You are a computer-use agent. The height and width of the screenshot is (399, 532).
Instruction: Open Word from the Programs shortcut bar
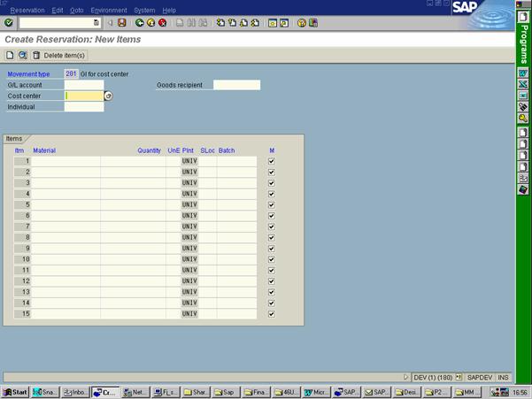pyautogui.click(x=523, y=73)
